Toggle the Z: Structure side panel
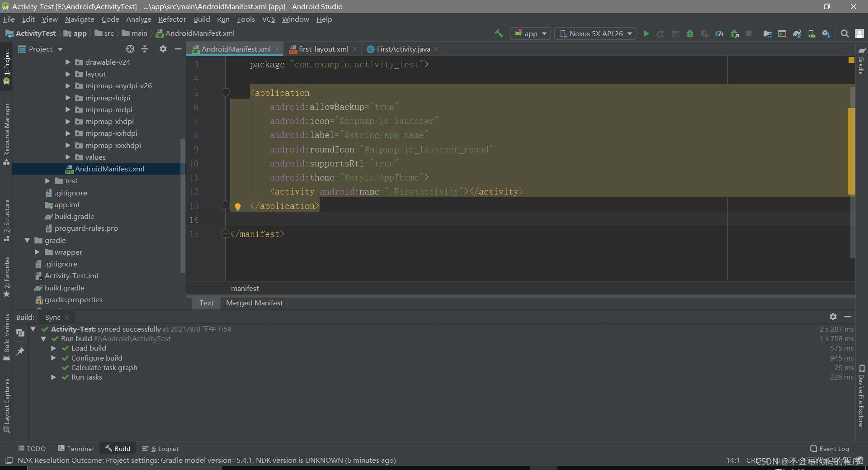 [6, 220]
